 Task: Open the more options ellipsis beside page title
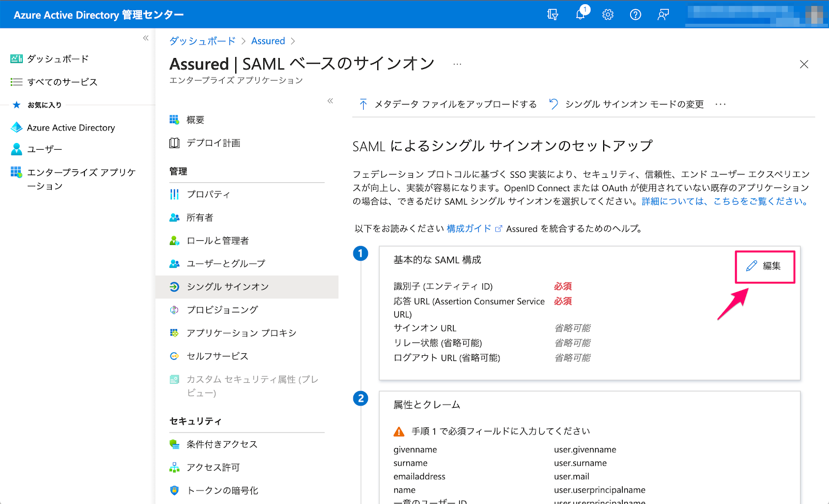457,64
